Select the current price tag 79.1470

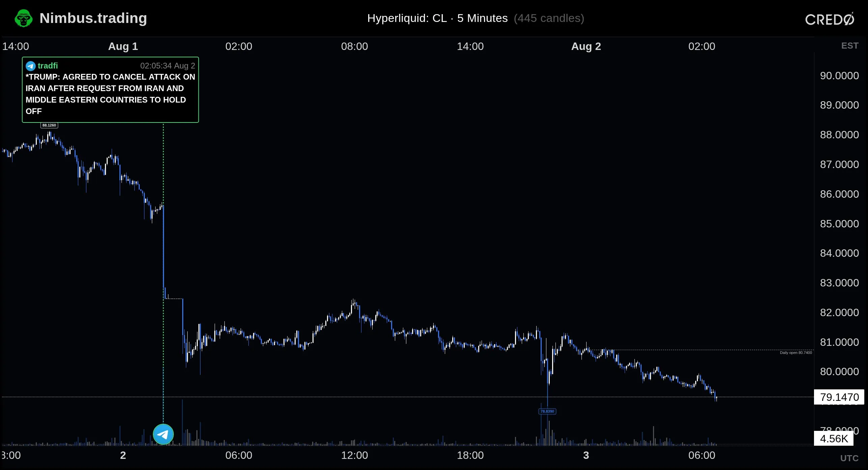pyautogui.click(x=839, y=397)
